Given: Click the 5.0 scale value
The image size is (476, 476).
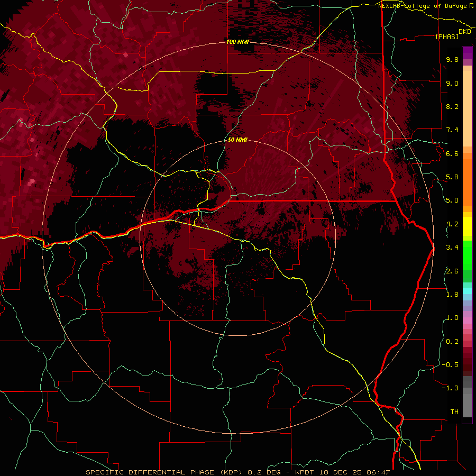Looking at the screenshot, I should tap(452, 200).
